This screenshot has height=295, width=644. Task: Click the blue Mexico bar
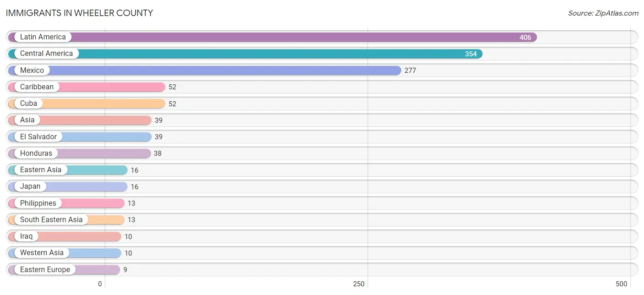205,70
